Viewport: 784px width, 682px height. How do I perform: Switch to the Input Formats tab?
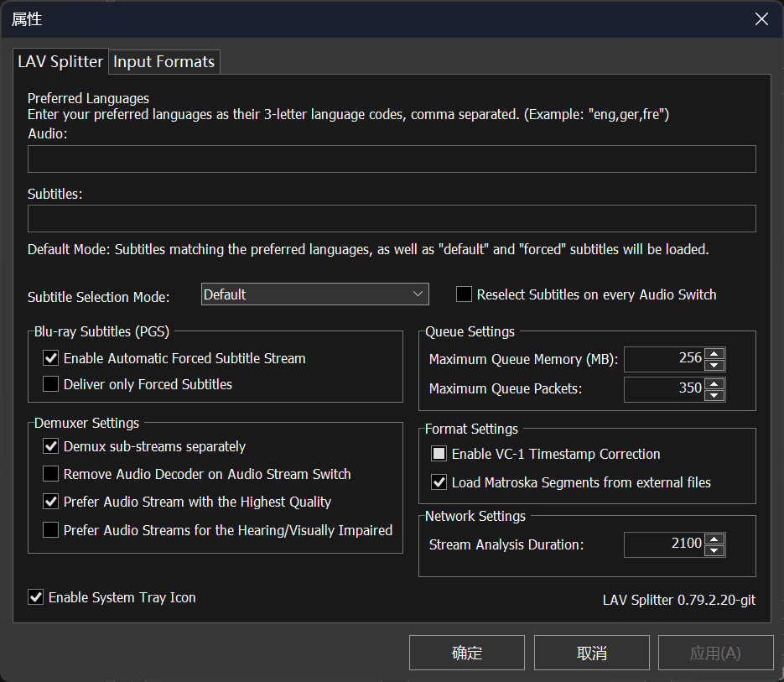164,62
